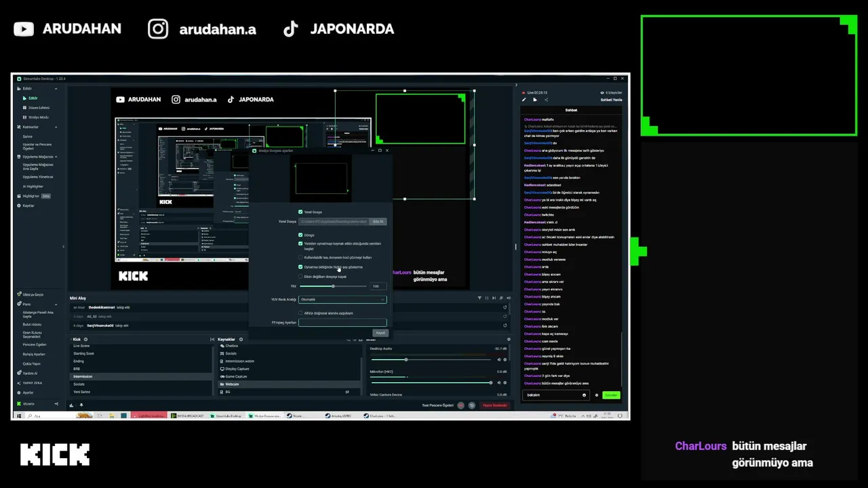The width and height of the screenshot is (868, 488).
Task: Open the Stüdyo Modu menu item
Action: coord(38,117)
